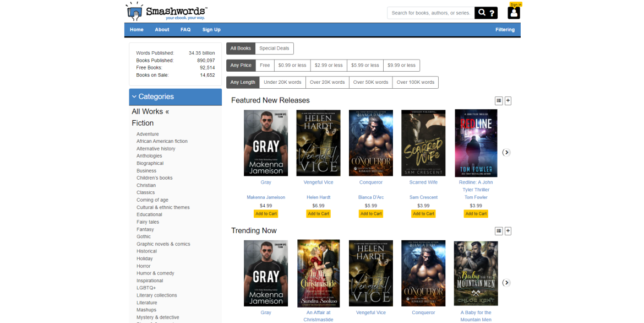Viewport: 644px width, 323px height.
Task: Open the About menu item
Action: point(162,30)
